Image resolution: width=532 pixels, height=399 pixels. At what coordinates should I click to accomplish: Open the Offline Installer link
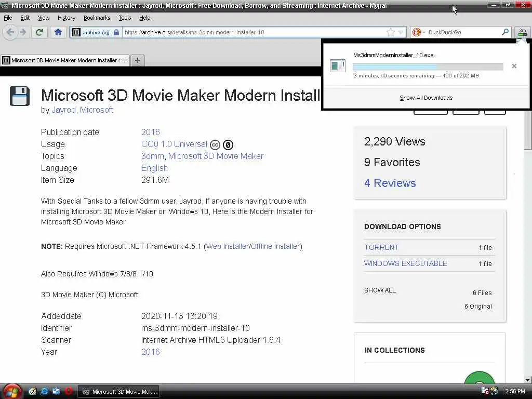[x=275, y=246]
